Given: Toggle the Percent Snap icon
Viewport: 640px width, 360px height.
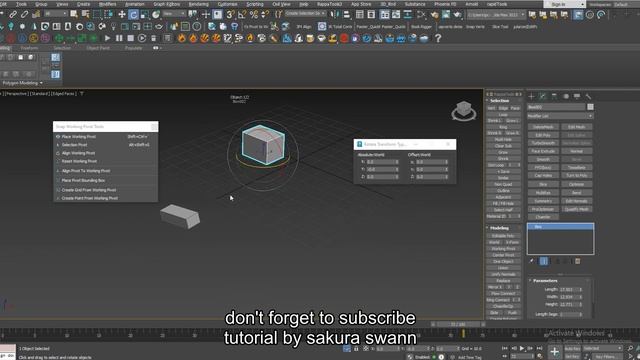Looking at the screenshot, I should point(253,15).
